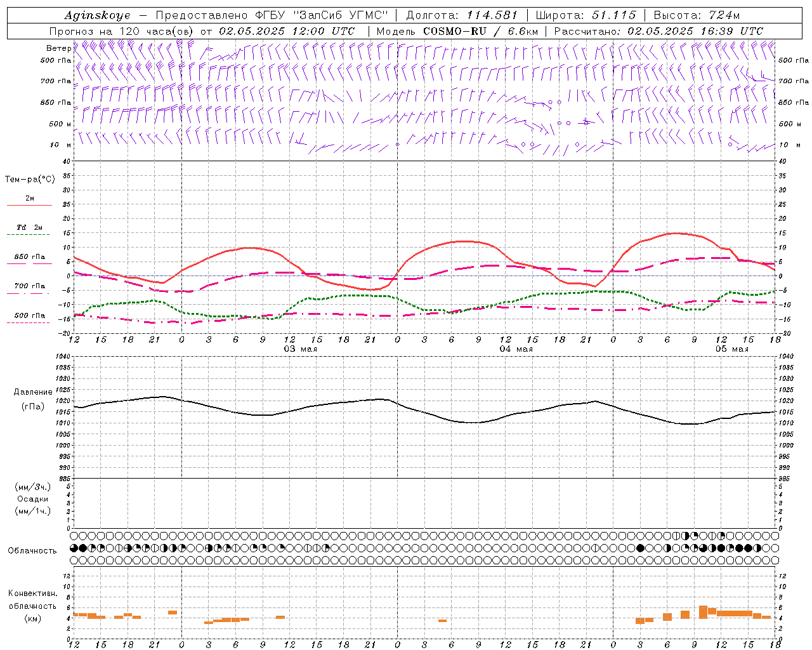812x650 pixels.
Task: Click the 03 мая date marker
Action: (x=300, y=349)
